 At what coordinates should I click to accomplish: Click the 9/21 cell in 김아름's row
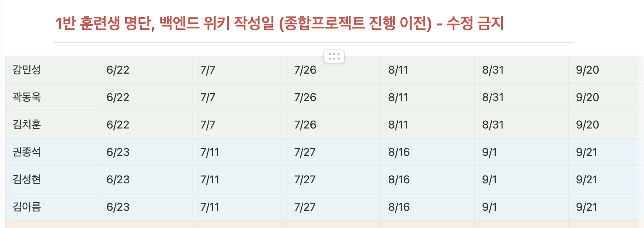[x=606, y=207]
